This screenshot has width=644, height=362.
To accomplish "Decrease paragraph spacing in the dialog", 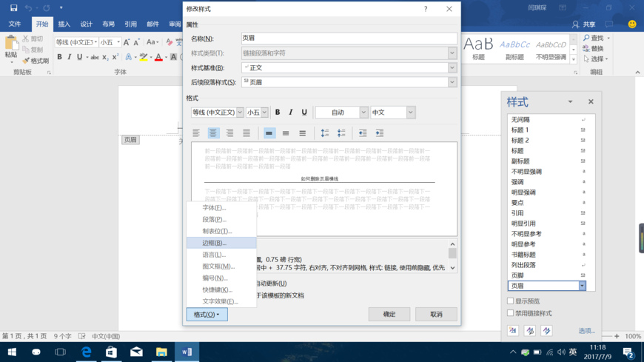I will coord(341,133).
